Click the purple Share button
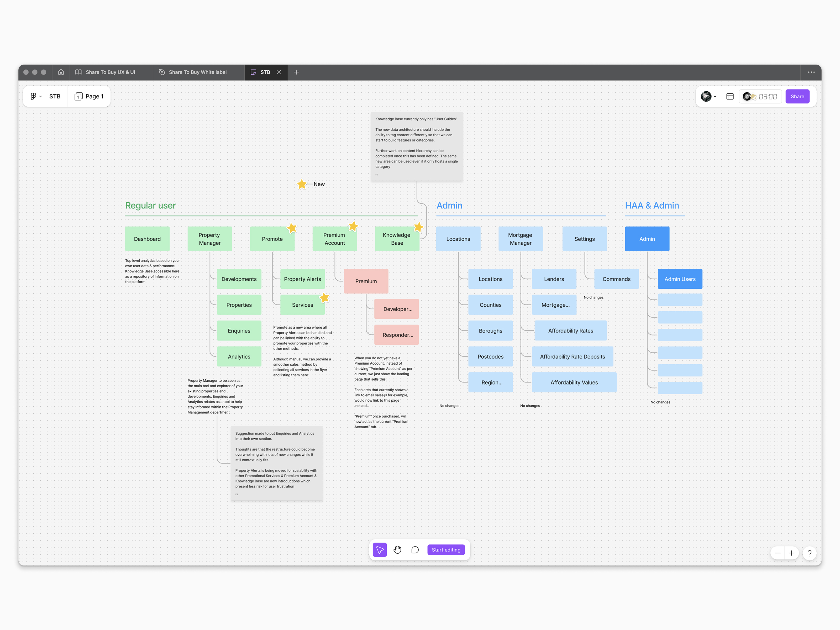The image size is (840, 630). 797,96
